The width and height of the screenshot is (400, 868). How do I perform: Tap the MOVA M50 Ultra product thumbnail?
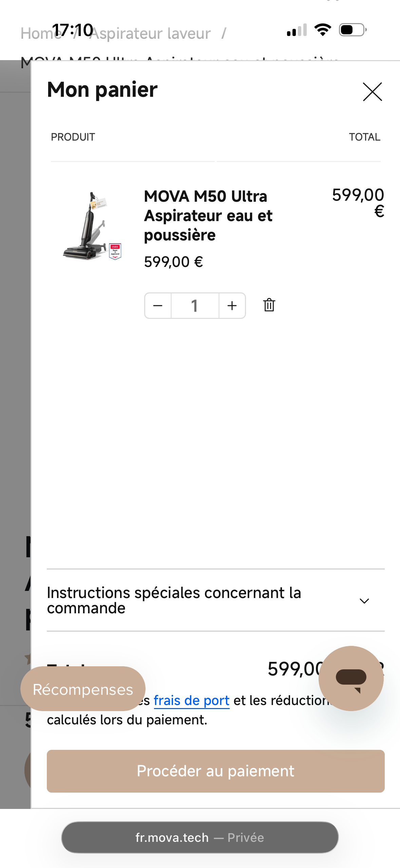(92, 226)
